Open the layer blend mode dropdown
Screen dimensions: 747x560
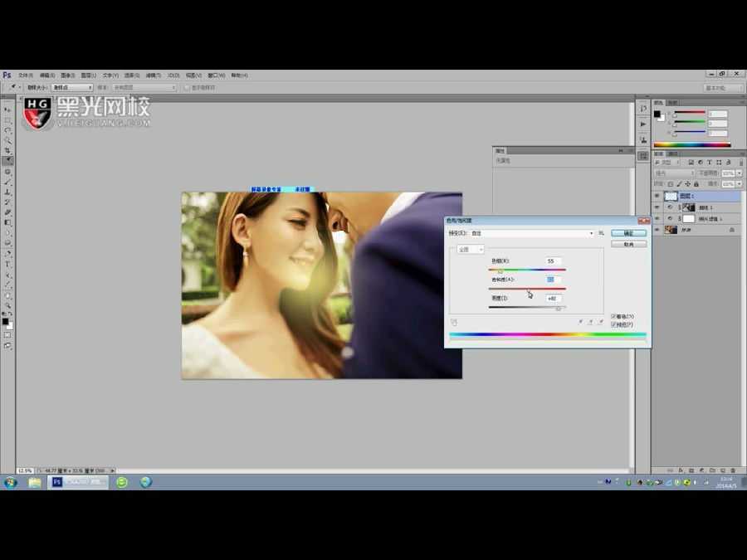point(674,173)
